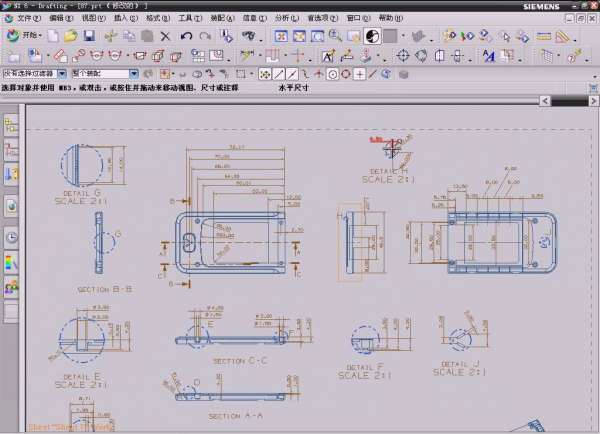This screenshot has height=434, width=600.
Task: Toggle the intersection snap point button
Action: coord(317,73)
